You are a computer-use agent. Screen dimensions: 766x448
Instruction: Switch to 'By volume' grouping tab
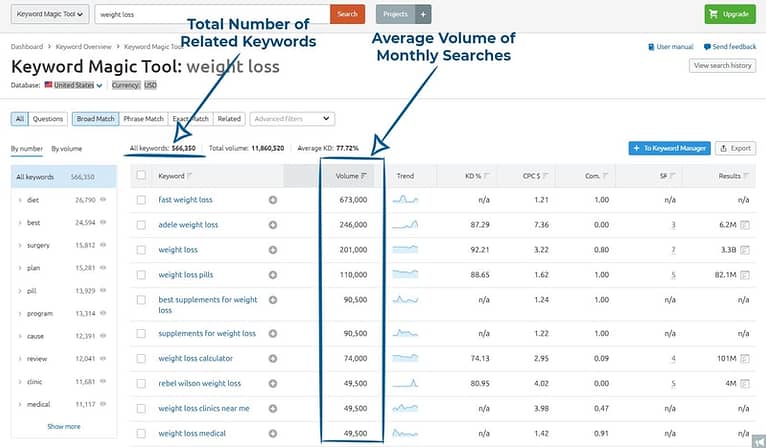66,149
